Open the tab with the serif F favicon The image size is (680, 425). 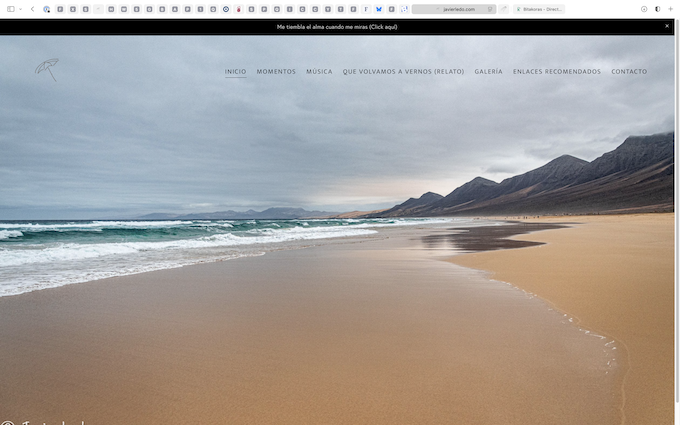(x=366, y=9)
